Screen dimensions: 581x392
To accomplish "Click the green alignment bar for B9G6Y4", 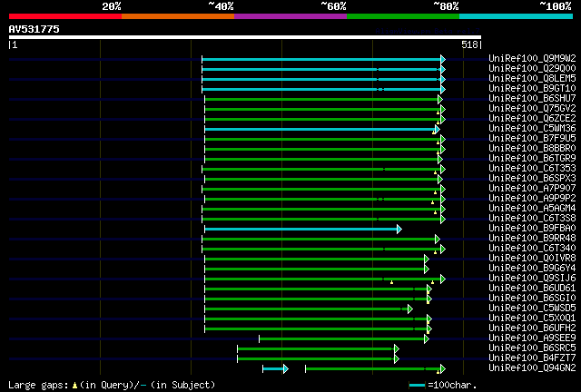I will [315, 269].
